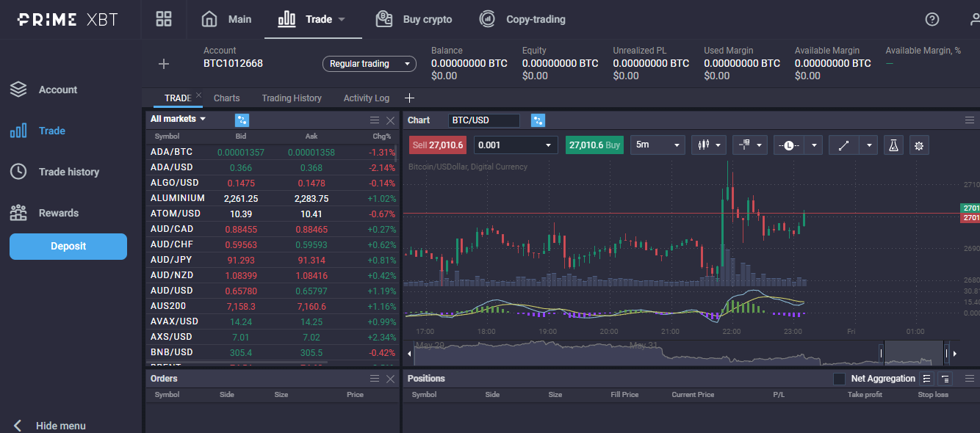
Task: Expand the chart type dropdown arrow
Action: pyautogui.click(x=720, y=145)
